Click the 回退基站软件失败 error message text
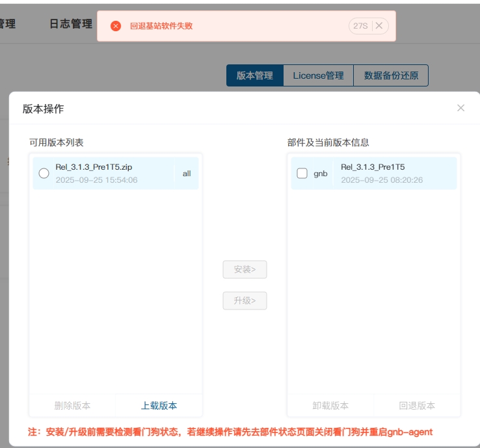Screen dimensions: 480x448 pos(161,26)
